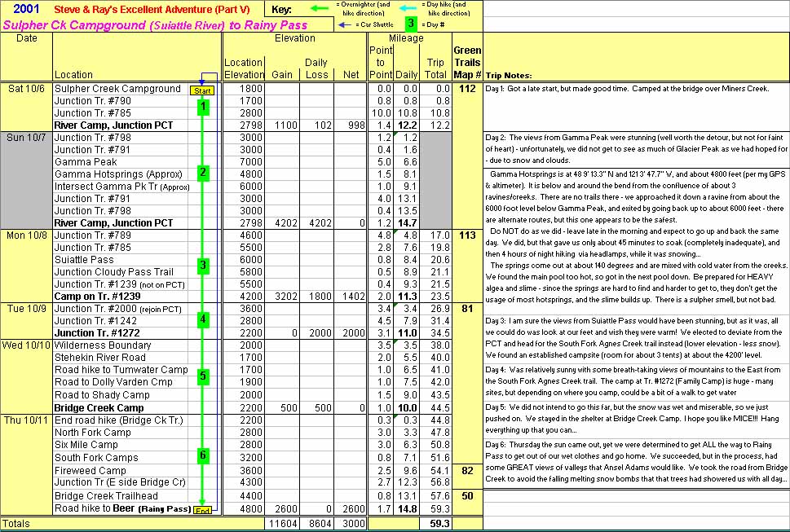
Task: Click the Green Trails map number 113 cell
Action: point(467,235)
